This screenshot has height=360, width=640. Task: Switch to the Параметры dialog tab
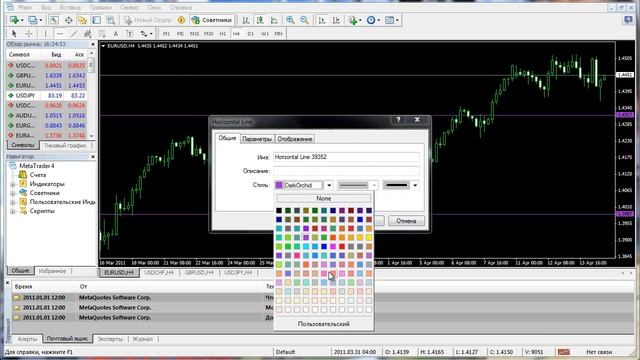(x=257, y=139)
